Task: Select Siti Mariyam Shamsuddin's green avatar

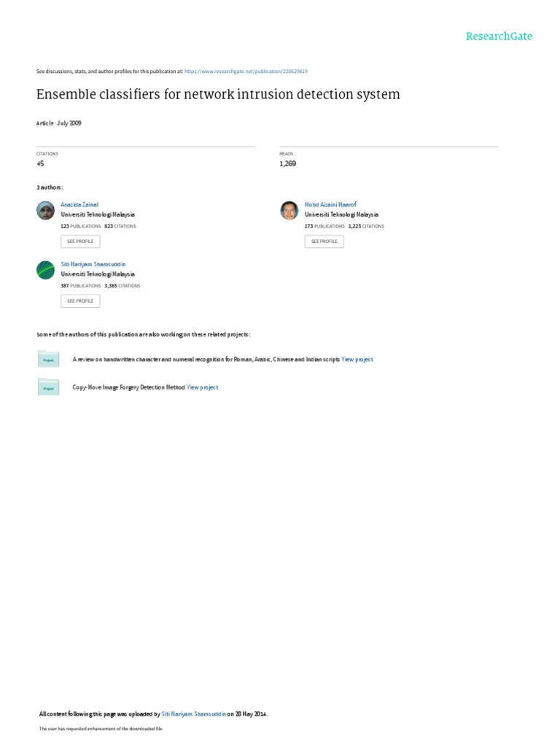Action: point(45,269)
